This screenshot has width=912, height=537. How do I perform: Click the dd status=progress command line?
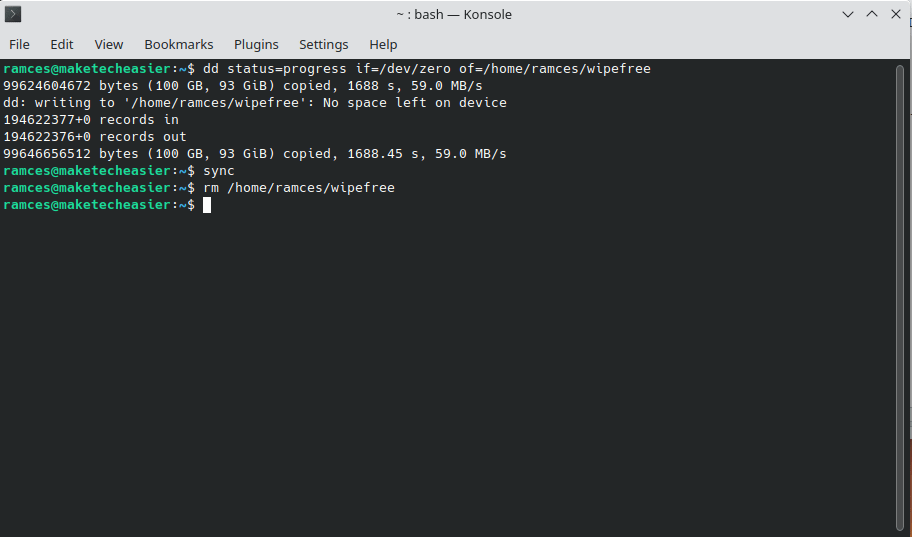pyautogui.click(x=426, y=69)
